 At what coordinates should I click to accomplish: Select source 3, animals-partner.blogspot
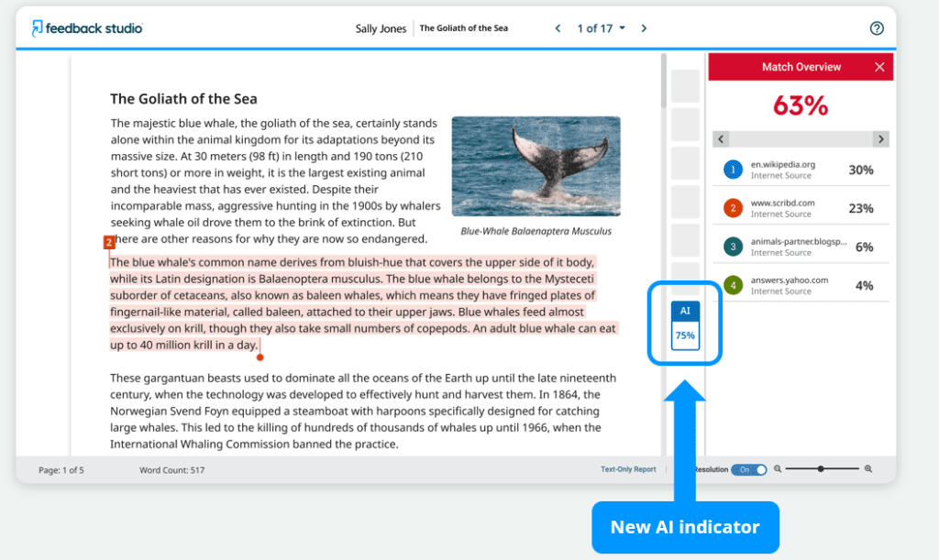(x=798, y=247)
